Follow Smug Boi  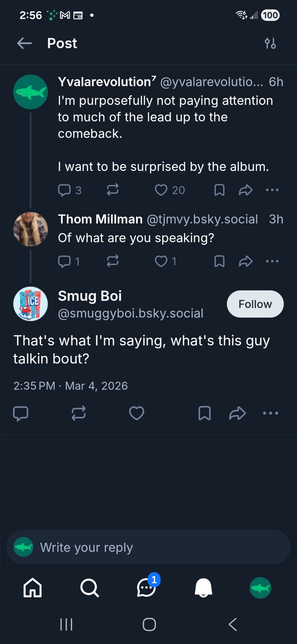point(255,304)
